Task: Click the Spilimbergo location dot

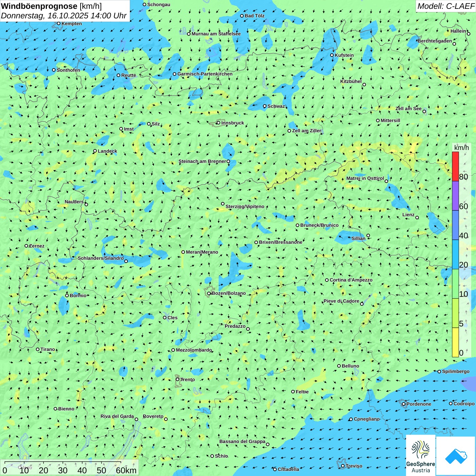Action: 439,372
